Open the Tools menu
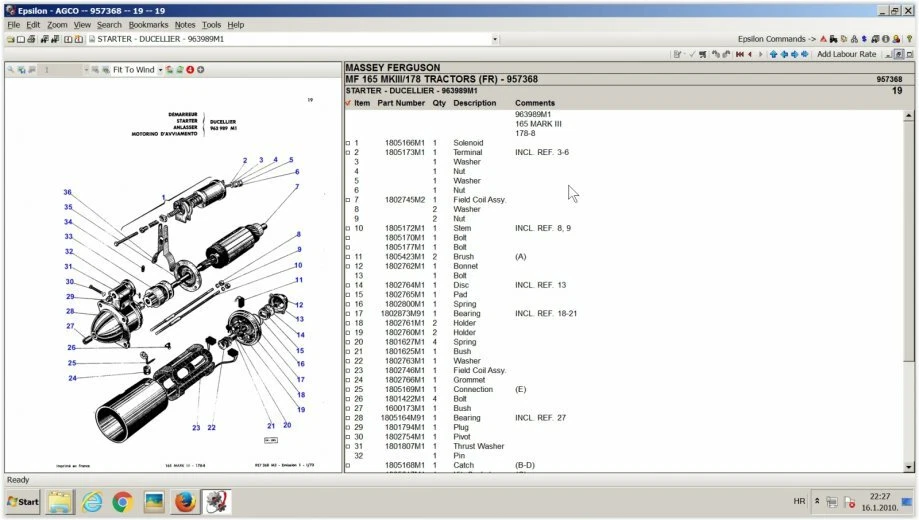Image resolution: width=919 pixels, height=520 pixels. pyautogui.click(x=212, y=25)
